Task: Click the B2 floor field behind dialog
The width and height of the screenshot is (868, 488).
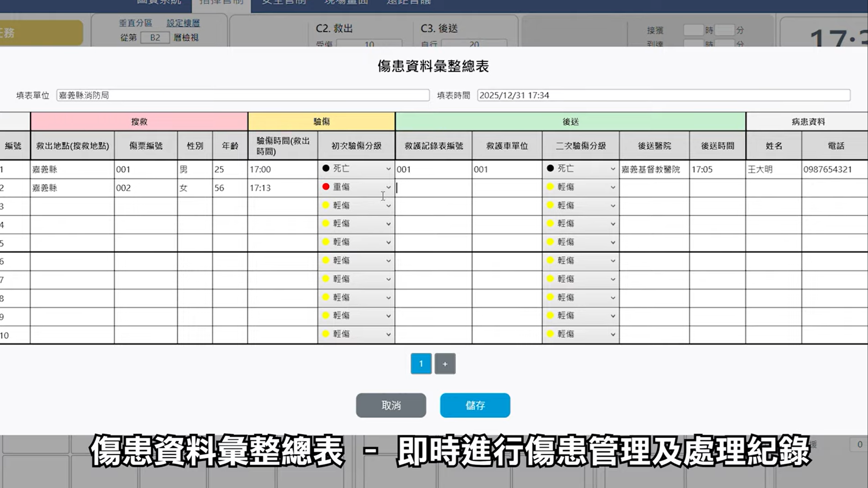Action: 155,38
